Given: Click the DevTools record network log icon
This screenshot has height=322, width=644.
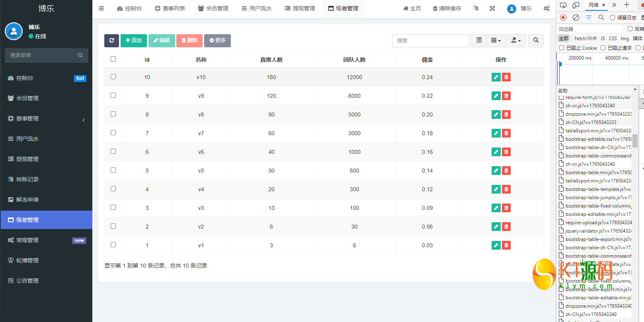Looking at the screenshot, I should [x=563, y=17].
